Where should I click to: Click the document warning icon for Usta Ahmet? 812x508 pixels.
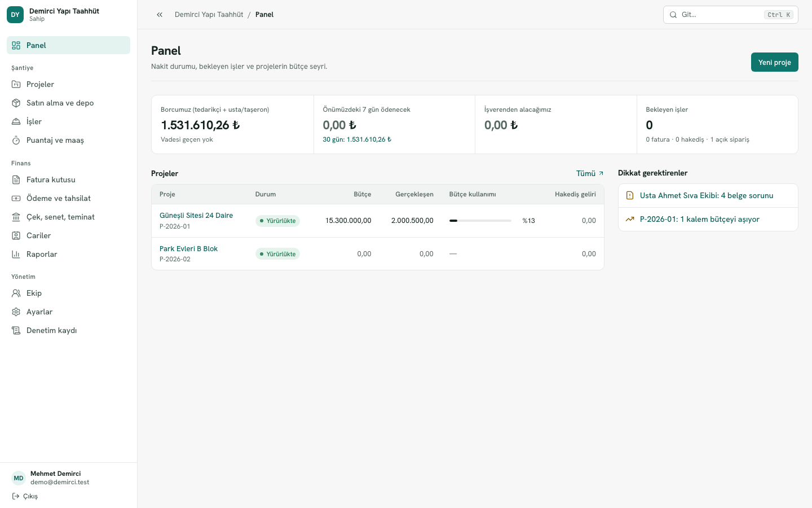point(630,195)
